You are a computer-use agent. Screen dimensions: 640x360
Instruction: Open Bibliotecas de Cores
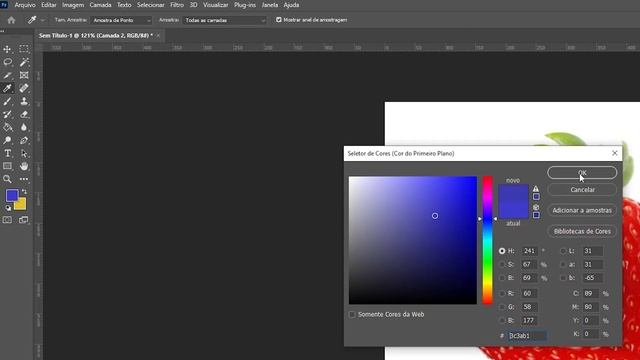point(582,231)
